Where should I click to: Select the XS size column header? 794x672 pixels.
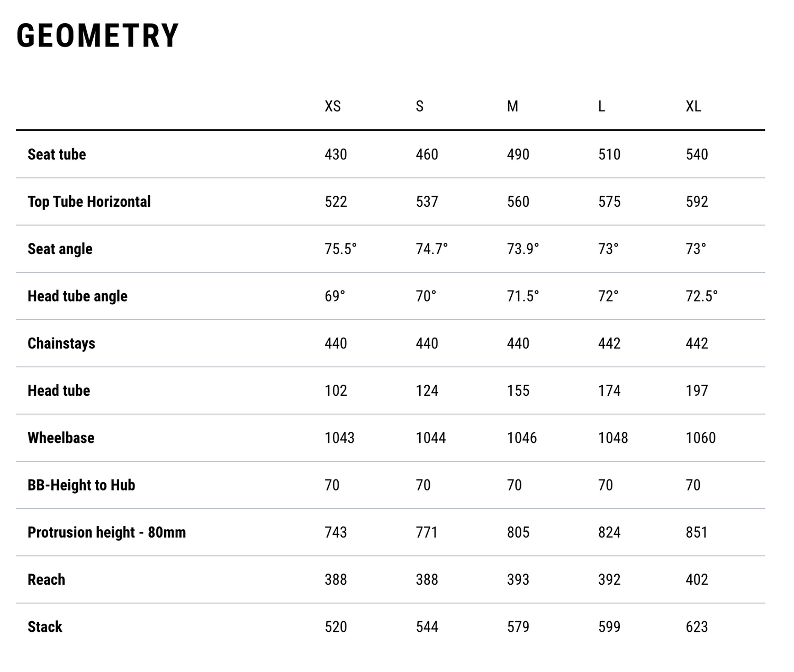[x=332, y=106]
